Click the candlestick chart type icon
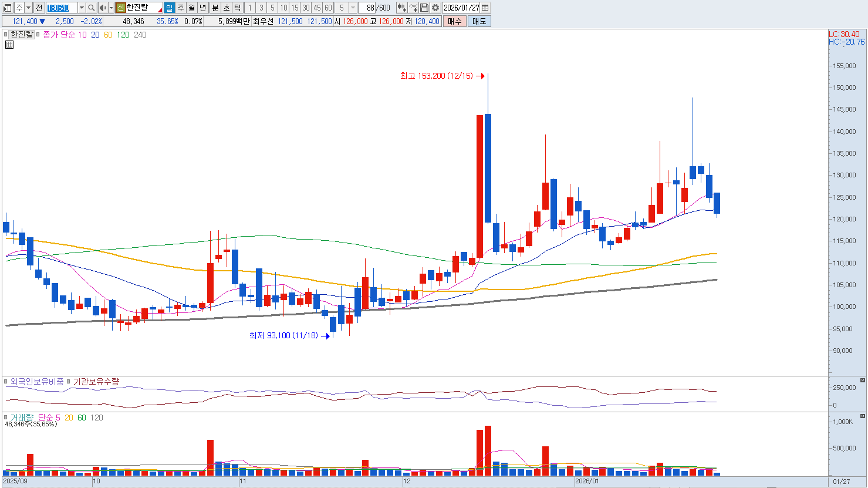The height and width of the screenshot is (488, 868). (x=401, y=8)
